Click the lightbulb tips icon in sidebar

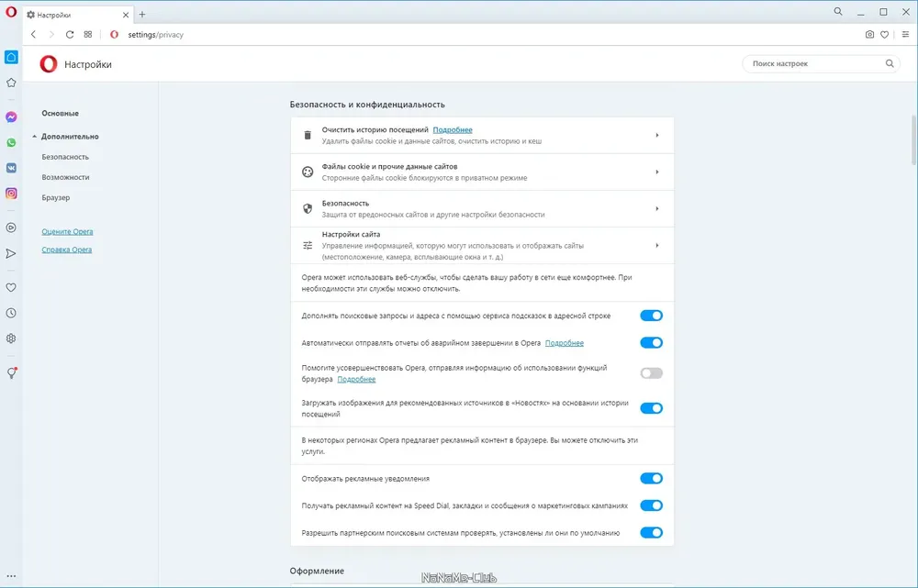11,373
